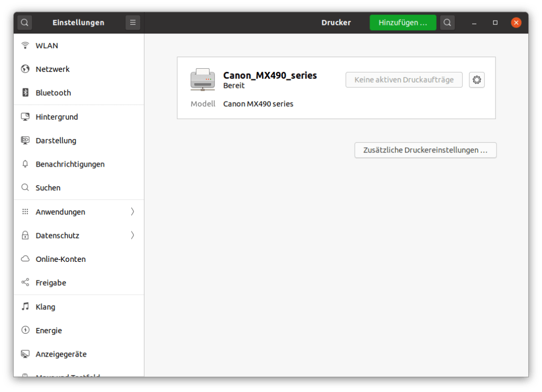
Task: Click the Bluetooth icon in the sidebar
Action: coord(25,93)
